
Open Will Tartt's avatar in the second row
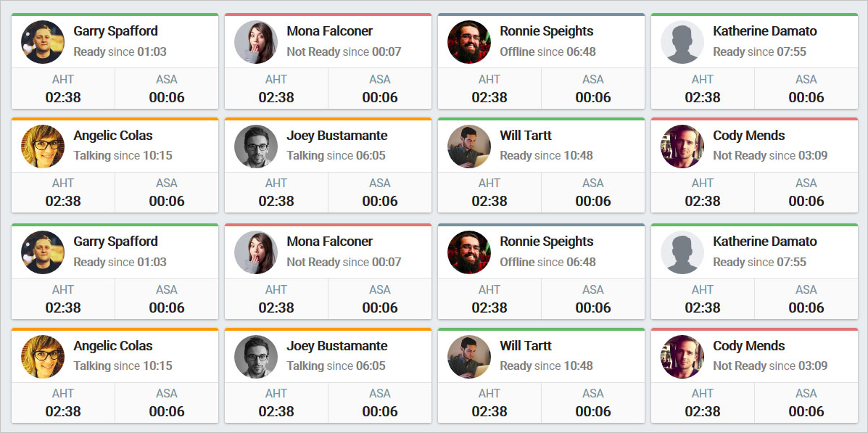[469, 147]
